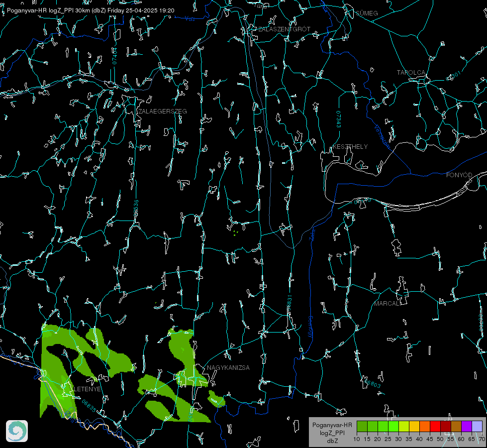Select the 35-40 dBZ yellow swatch
The image size is (487, 448).
(x=414, y=426)
